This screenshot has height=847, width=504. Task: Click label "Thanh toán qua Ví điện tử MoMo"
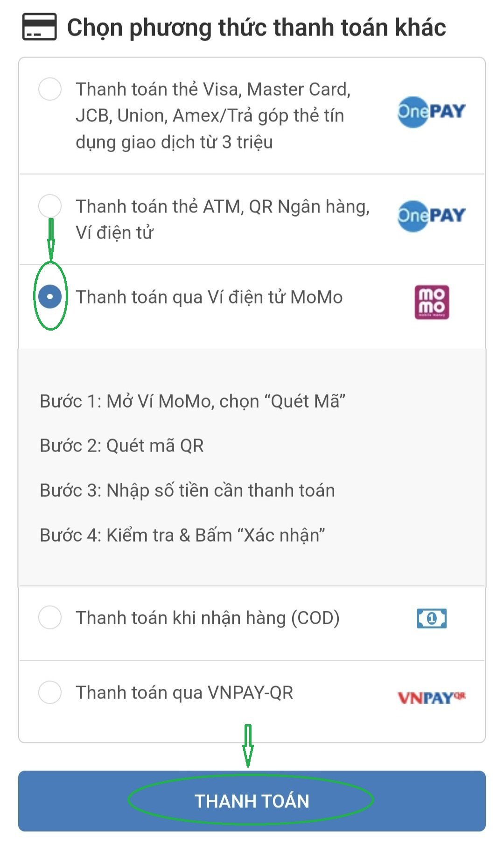pyautogui.click(x=209, y=297)
